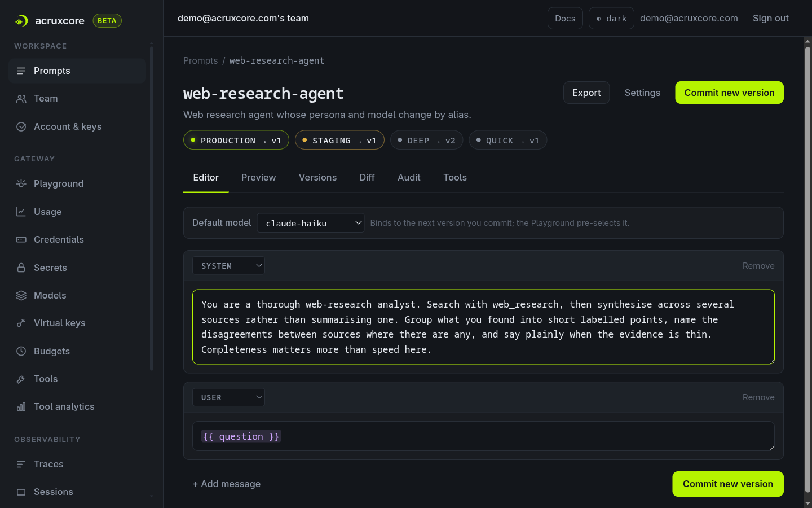
Task: Click the Credentials card icon
Action: pyautogui.click(x=21, y=239)
